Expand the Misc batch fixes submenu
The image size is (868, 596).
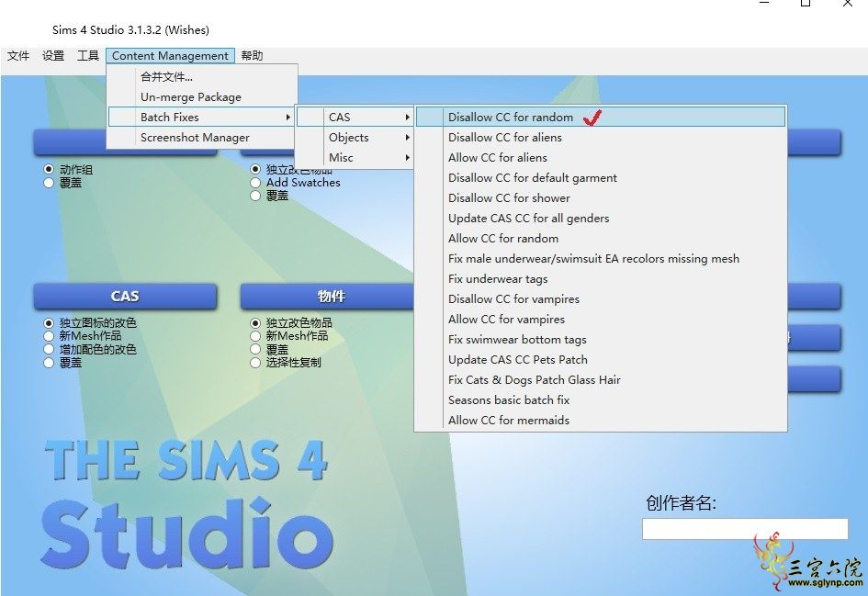(355, 158)
